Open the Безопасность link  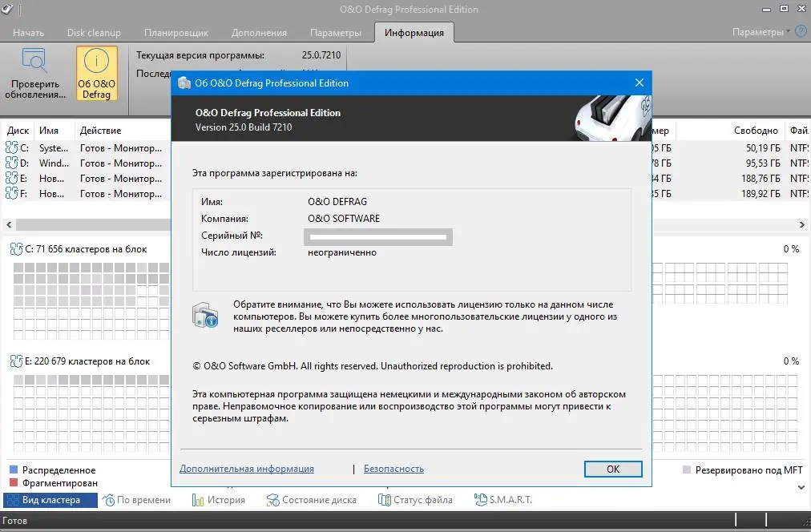[x=393, y=469]
